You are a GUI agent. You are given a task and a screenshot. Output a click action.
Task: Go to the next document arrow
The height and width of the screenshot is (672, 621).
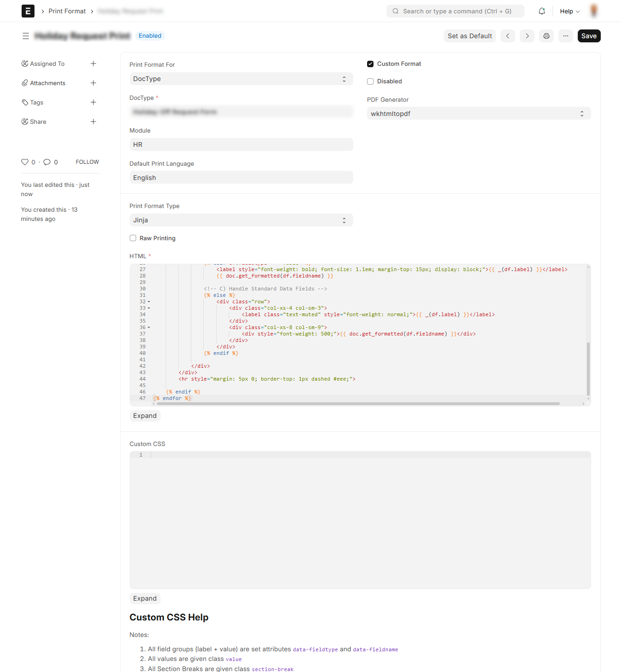527,36
